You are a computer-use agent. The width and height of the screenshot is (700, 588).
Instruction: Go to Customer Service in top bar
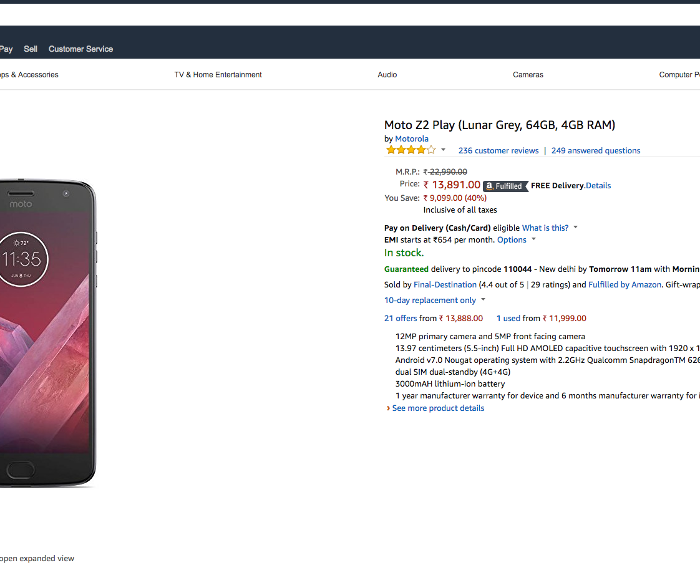coord(80,49)
